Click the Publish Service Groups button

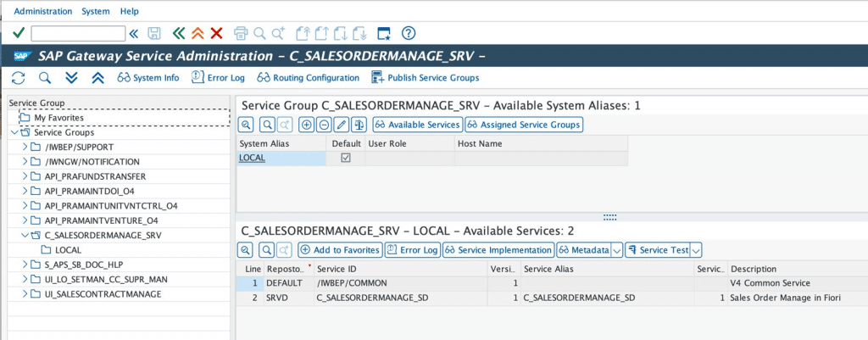pos(425,78)
